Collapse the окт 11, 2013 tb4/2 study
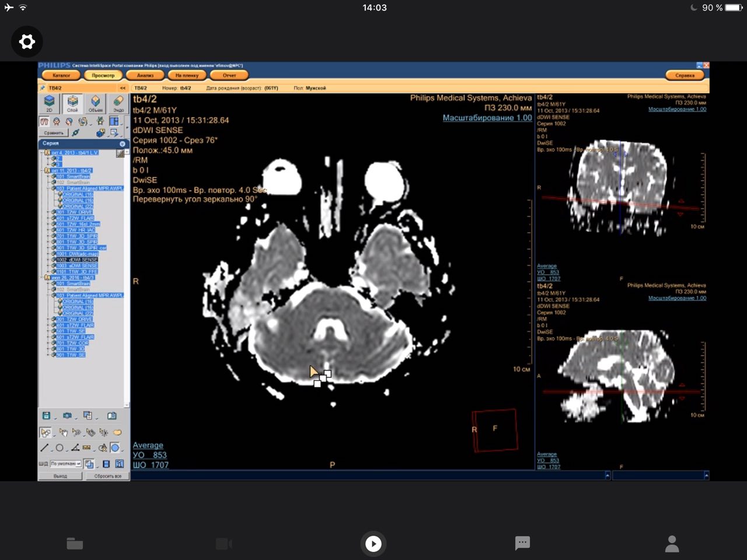Image resolution: width=747 pixels, height=560 pixels. [x=41, y=170]
